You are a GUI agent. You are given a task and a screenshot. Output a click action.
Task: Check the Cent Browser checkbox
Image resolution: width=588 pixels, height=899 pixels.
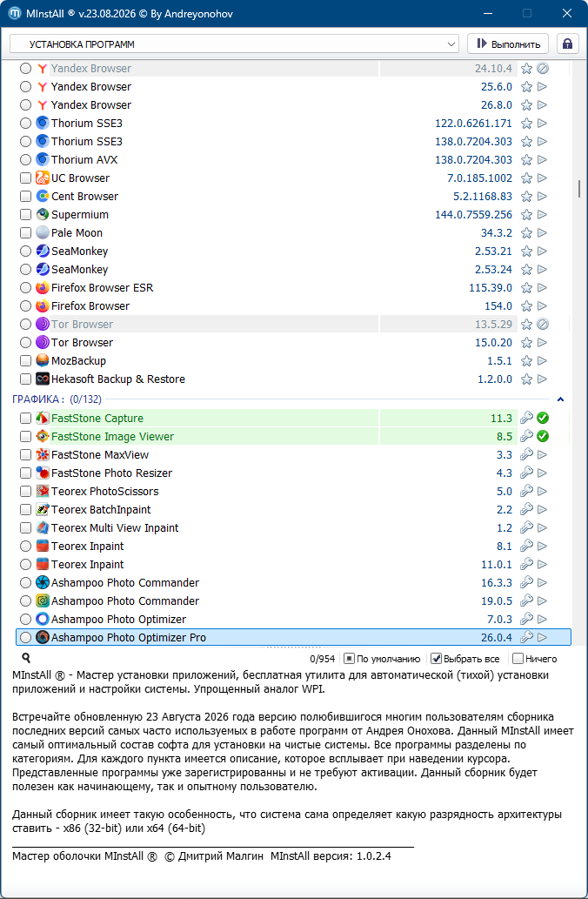point(25,197)
